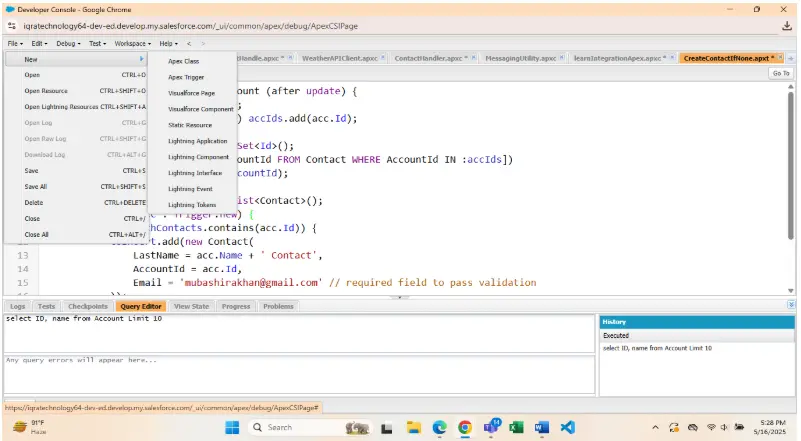Select Delete in File menu
This screenshot has height=441, width=801.
pyautogui.click(x=77, y=202)
